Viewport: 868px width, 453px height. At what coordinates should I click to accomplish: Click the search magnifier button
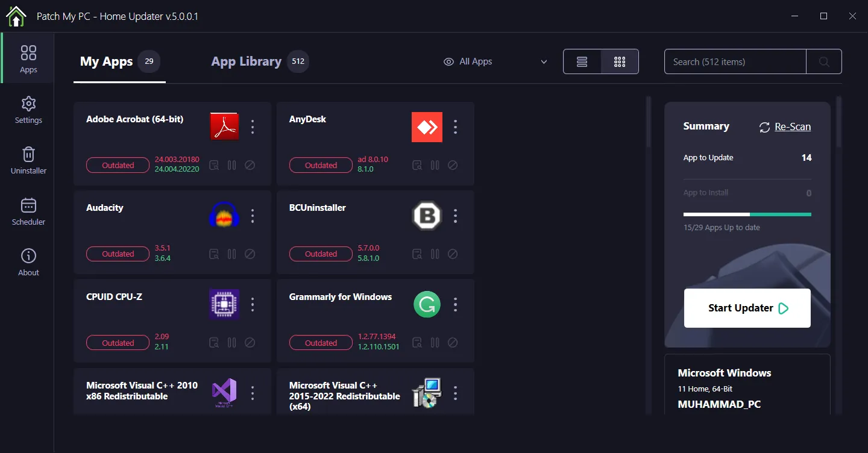pyautogui.click(x=824, y=61)
